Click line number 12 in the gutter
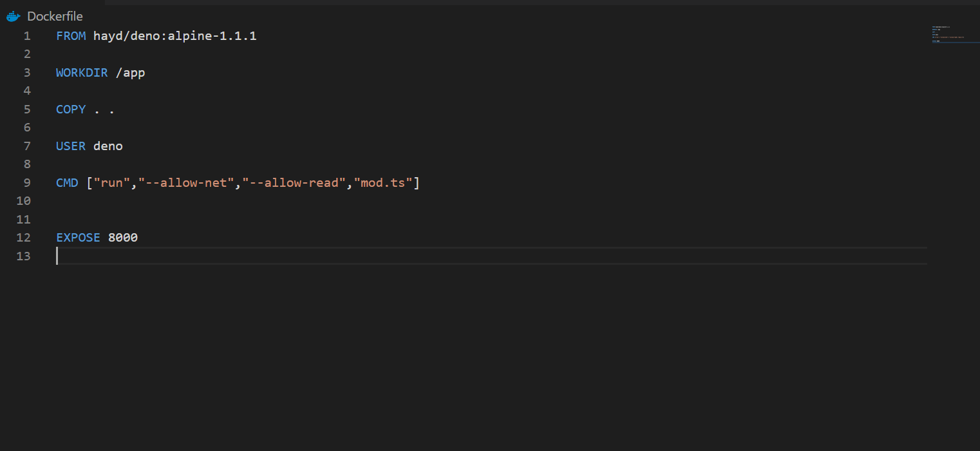Image resolution: width=980 pixels, height=451 pixels. pyautogui.click(x=24, y=238)
